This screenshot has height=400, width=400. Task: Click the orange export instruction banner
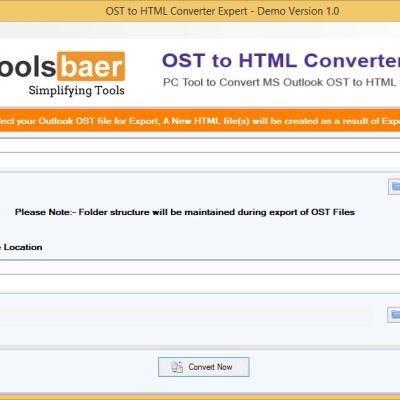(200, 120)
